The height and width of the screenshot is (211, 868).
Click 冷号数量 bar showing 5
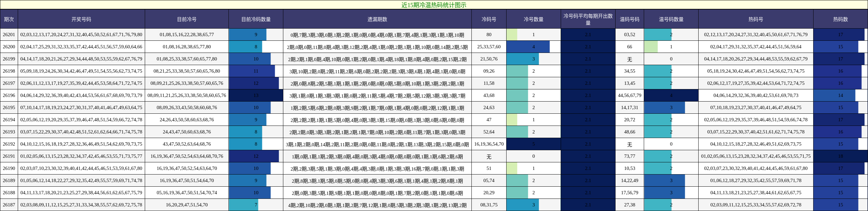(x=533, y=144)
